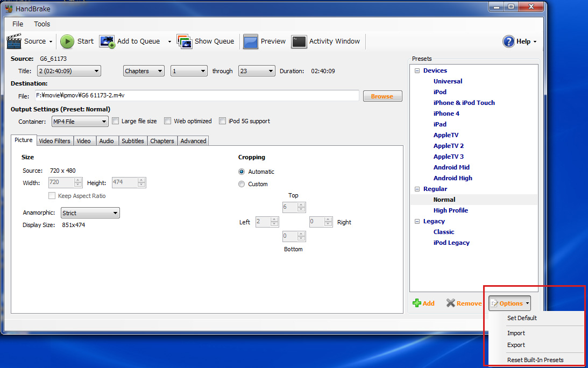Viewport: 588px width, 368px height.
Task: Choose Reset Built-In Presets menu item
Action: [535, 360]
